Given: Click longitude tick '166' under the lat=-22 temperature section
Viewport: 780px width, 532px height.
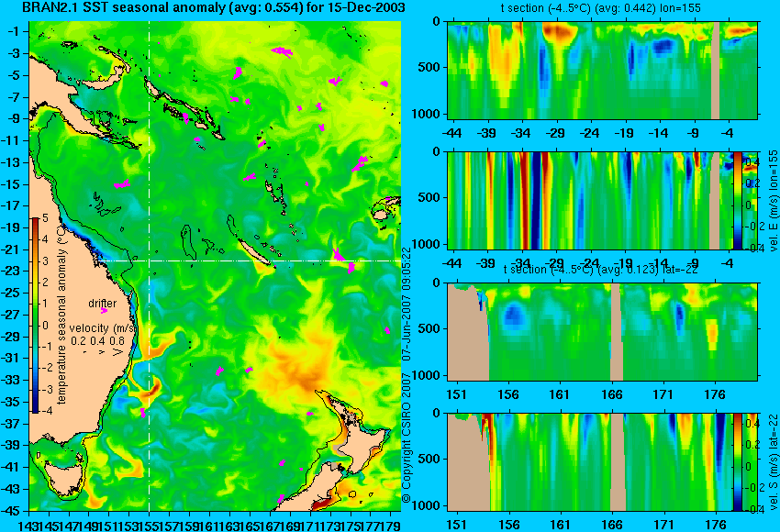Looking at the screenshot, I should [612, 394].
